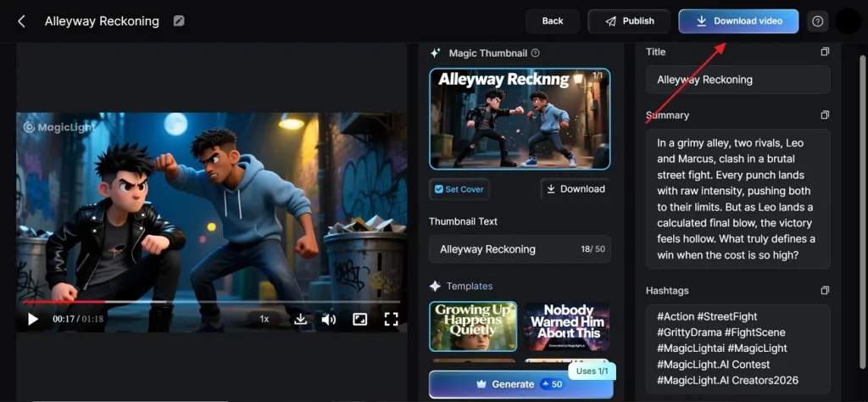Click the right panel vertical scrollbar
This screenshot has height=402, width=868.
point(862,210)
